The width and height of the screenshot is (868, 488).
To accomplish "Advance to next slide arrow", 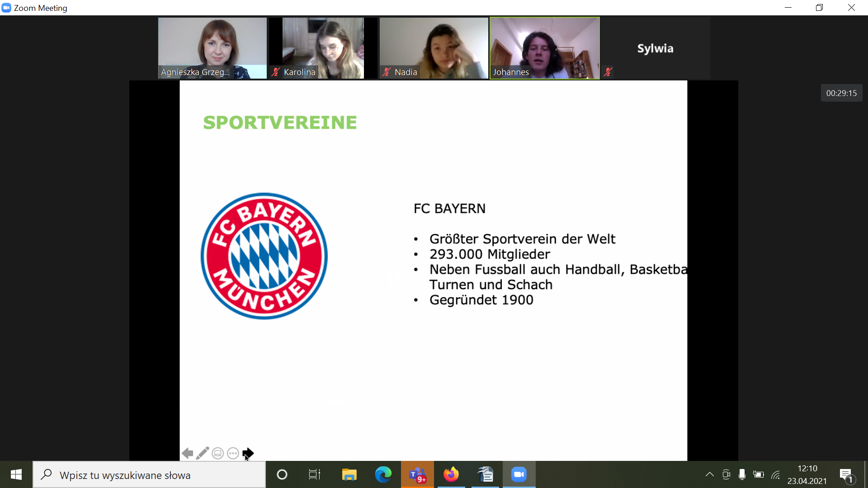I will tap(248, 453).
